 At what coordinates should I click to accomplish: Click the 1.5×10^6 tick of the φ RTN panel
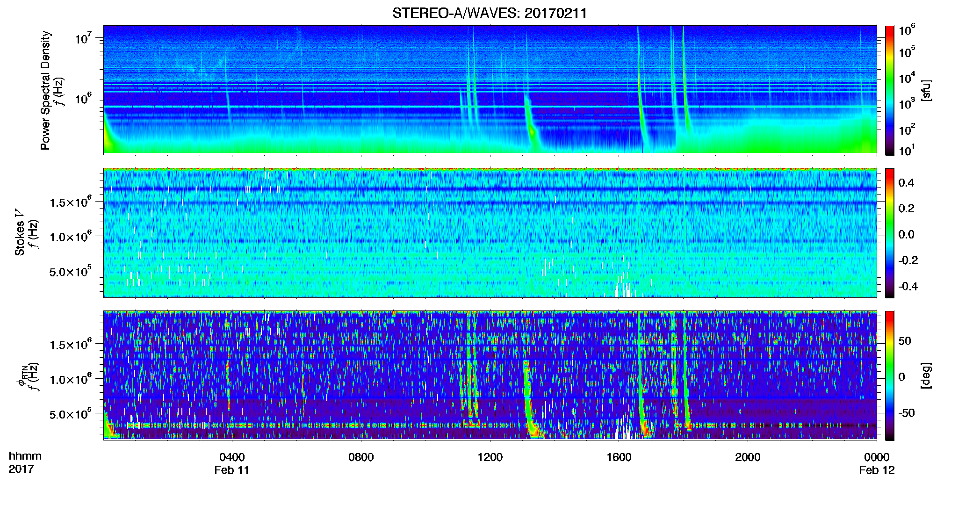coord(71,345)
